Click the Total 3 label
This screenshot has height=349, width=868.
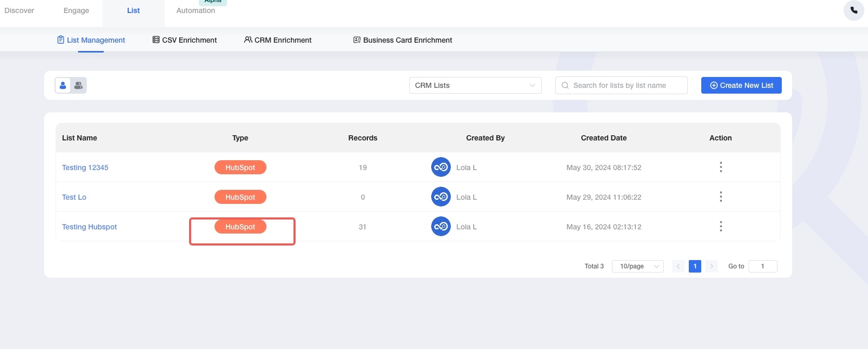coord(594,266)
